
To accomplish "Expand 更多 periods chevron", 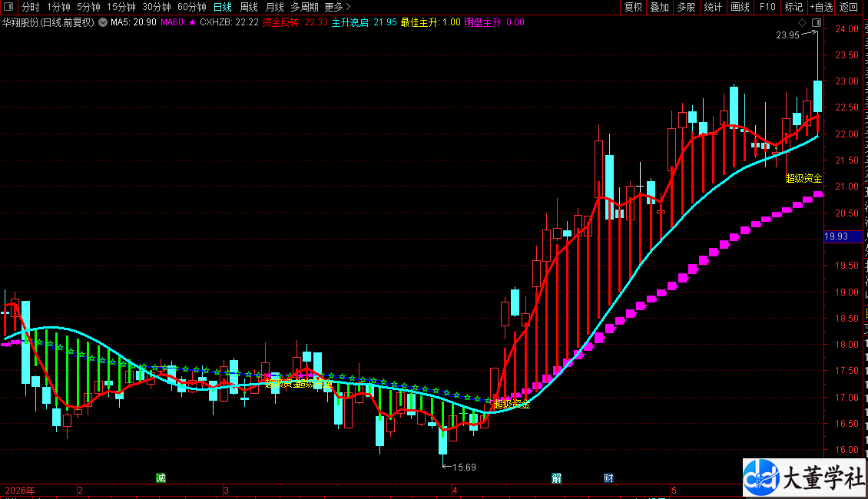I will point(337,7).
